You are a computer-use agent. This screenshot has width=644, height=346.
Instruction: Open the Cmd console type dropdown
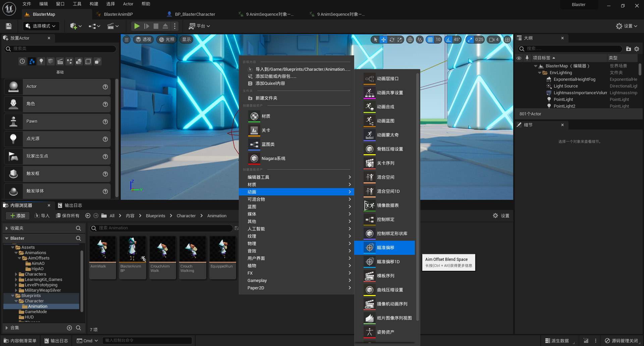(x=88, y=341)
